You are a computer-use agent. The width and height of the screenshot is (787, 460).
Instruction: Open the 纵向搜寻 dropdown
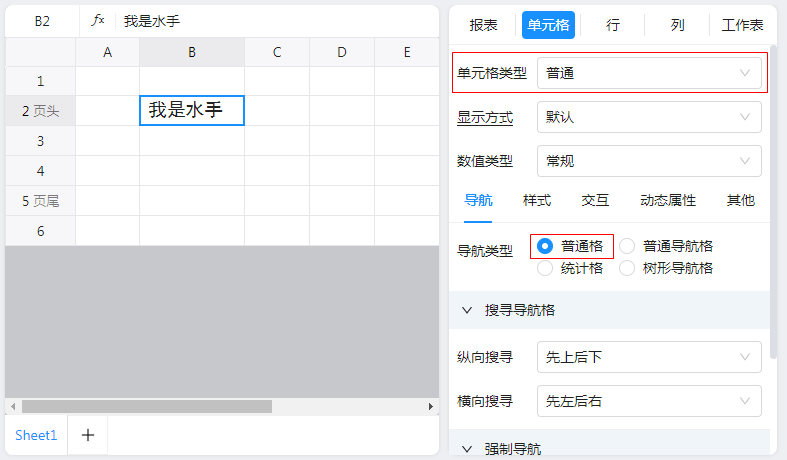pos(648,357)
